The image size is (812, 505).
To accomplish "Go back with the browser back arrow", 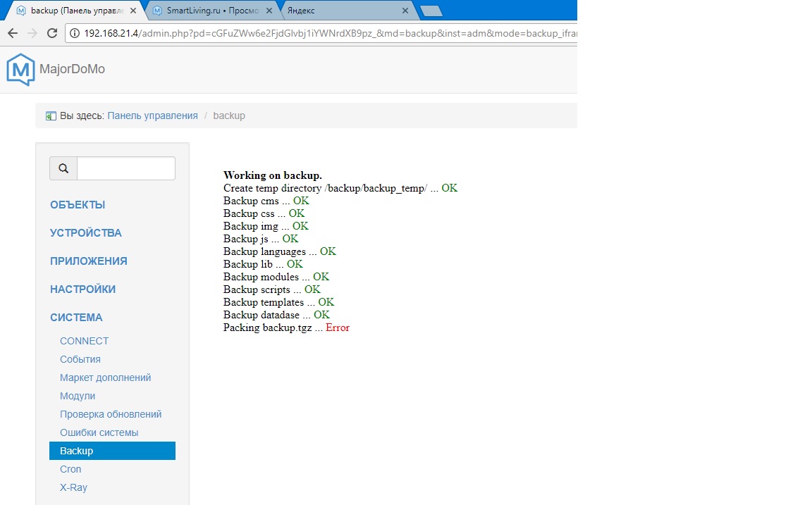I will [x=13, y=33].
